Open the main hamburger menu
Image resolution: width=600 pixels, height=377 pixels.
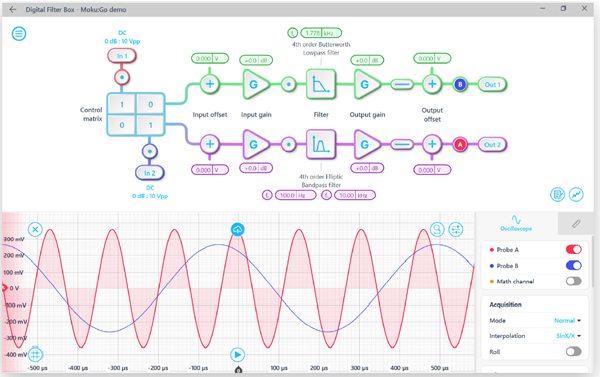[19, 34]
